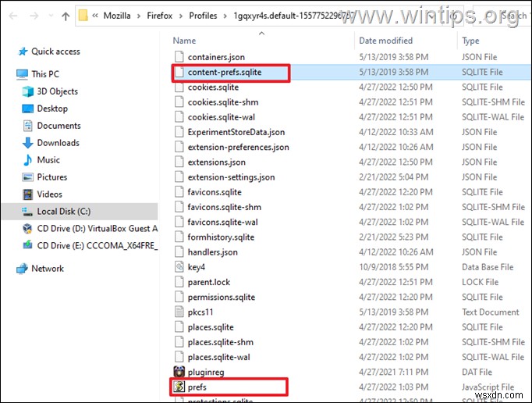The height and width of the screenshot is (403, 532).
Task: Select the places.sqlite-wal file
Action: 219,357
